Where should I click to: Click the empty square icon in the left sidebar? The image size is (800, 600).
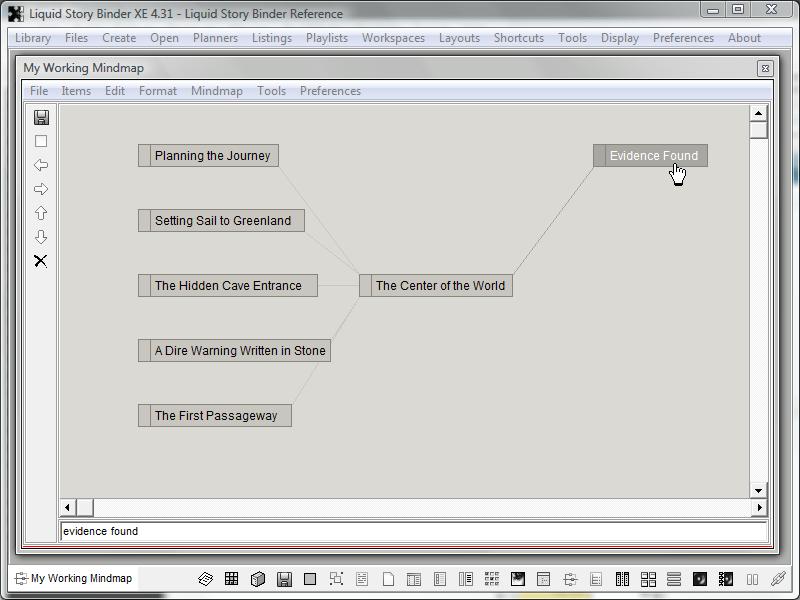point(41,141)
